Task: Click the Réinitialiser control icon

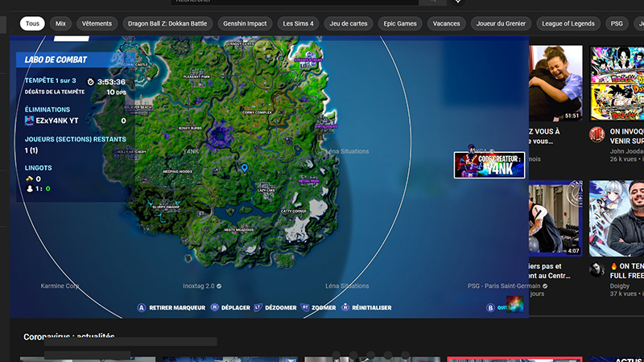Action: click(345, 307)
